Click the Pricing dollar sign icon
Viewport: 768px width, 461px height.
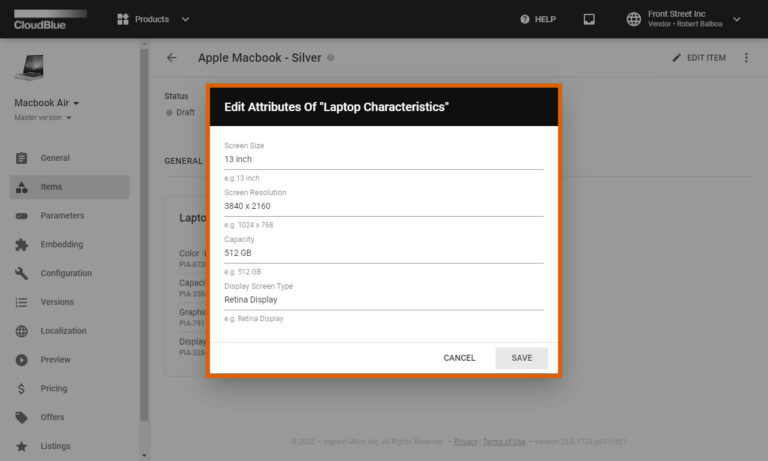click(x=22, y=388)
